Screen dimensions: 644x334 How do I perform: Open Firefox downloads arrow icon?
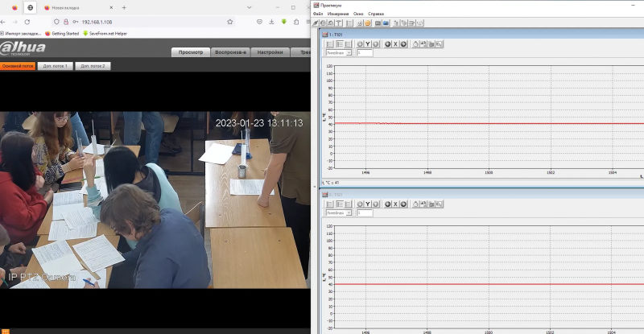(271, 22)
